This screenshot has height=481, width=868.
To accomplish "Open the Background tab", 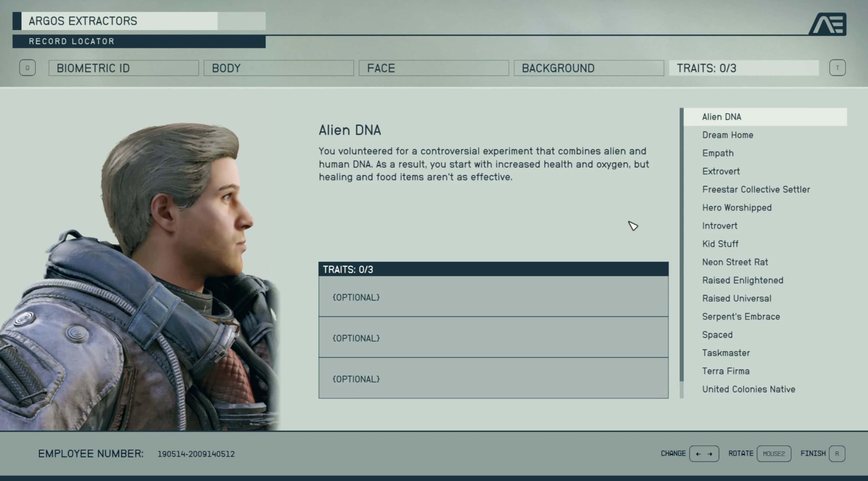I will click(x=588, y=68).
